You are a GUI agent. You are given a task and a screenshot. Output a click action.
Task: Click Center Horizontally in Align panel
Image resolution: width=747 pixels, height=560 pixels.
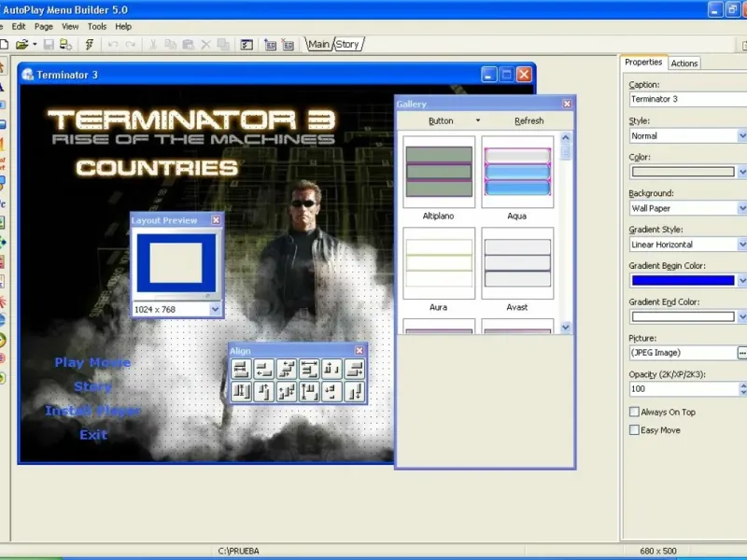click(287, 369)
